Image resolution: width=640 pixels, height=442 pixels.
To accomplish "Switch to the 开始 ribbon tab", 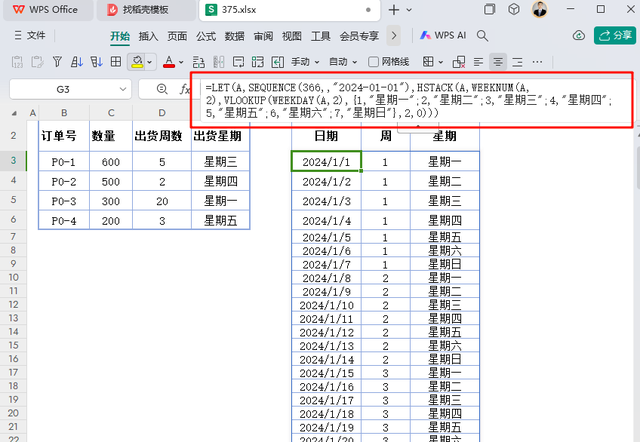I will 120,36.
